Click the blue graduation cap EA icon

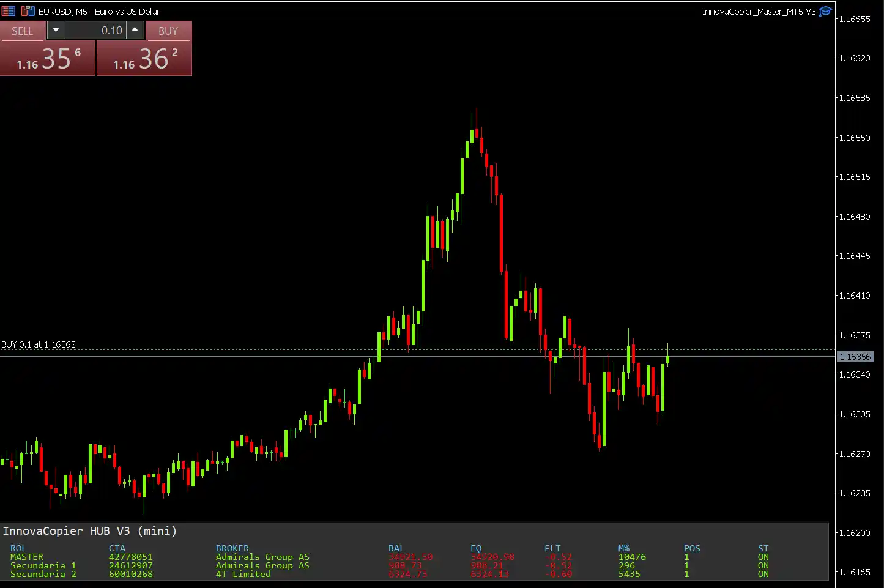tap(825, 11)
